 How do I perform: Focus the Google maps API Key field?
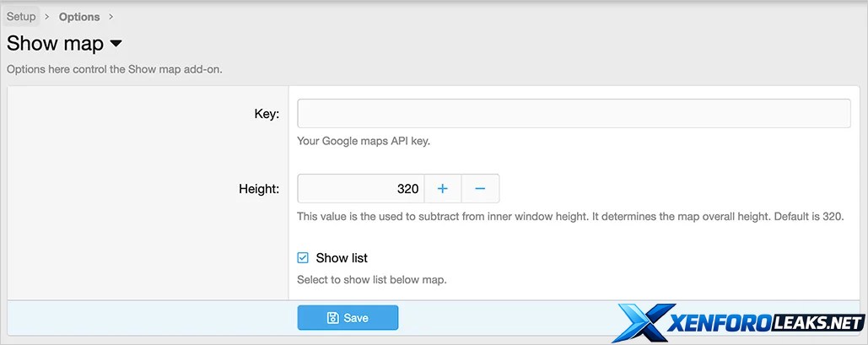point(574,114)
